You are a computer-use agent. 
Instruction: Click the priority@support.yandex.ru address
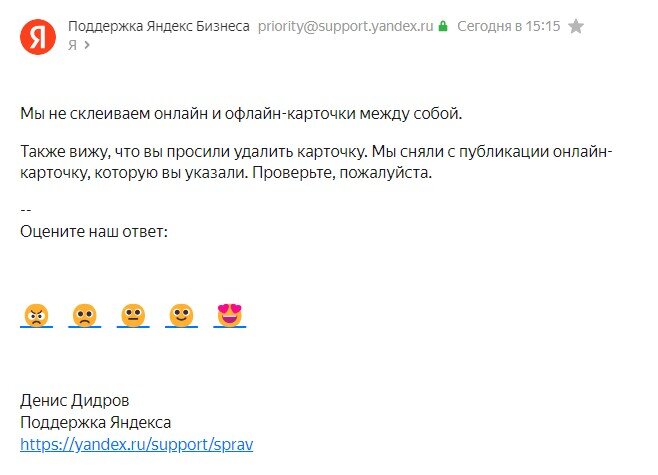point(345,26)
